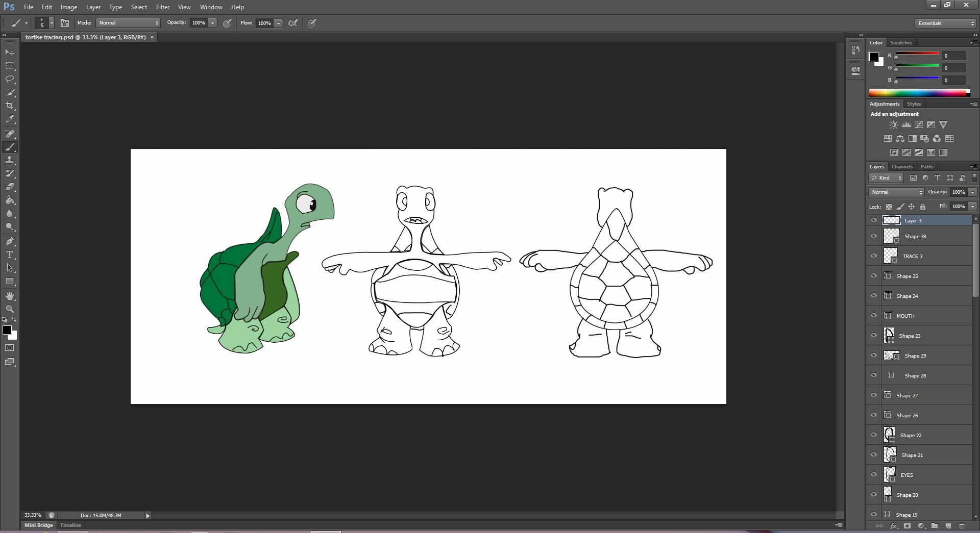Click the Delete Layer trash icon
Screen dimensions: 980x533
962,526
